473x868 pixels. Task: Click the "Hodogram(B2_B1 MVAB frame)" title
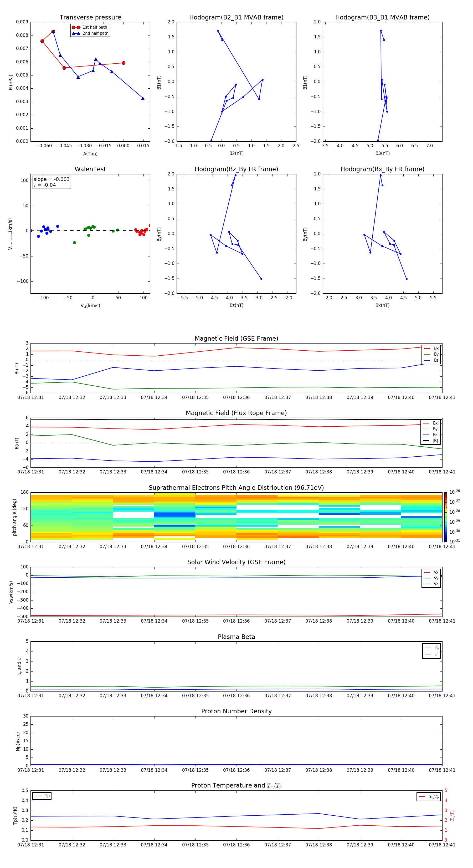click(x=236, y=18)
